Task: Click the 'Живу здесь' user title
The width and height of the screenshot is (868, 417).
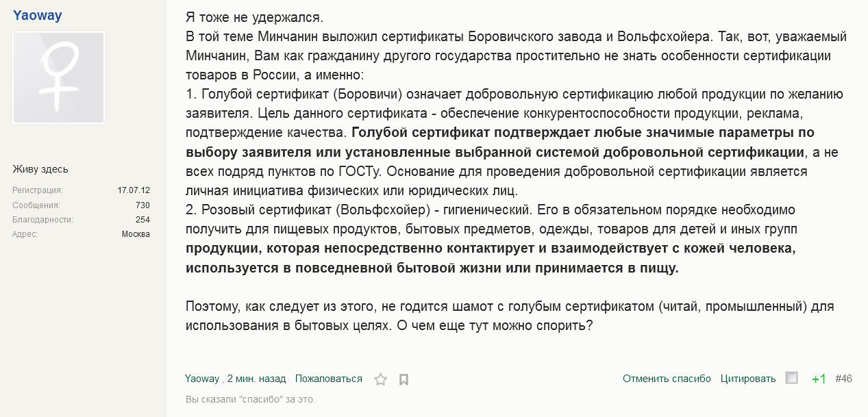Action: 40,169
